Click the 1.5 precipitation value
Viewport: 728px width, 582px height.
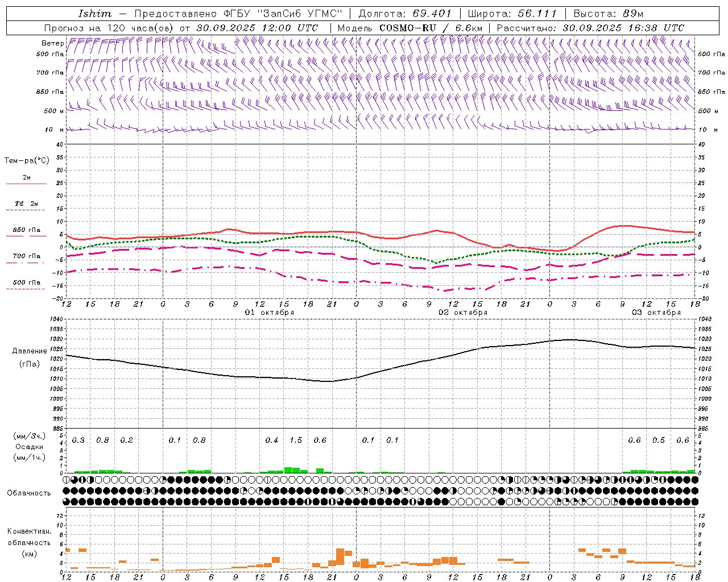point(296,440)
